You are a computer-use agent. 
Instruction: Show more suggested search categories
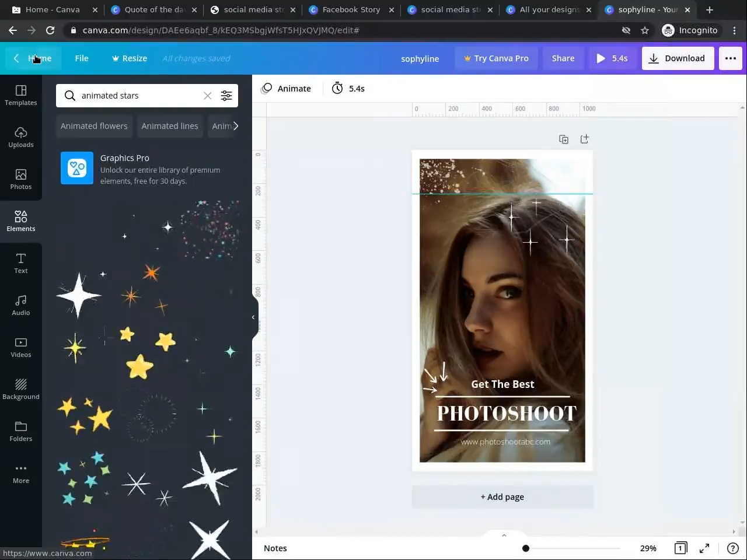[x=235, y=126]
